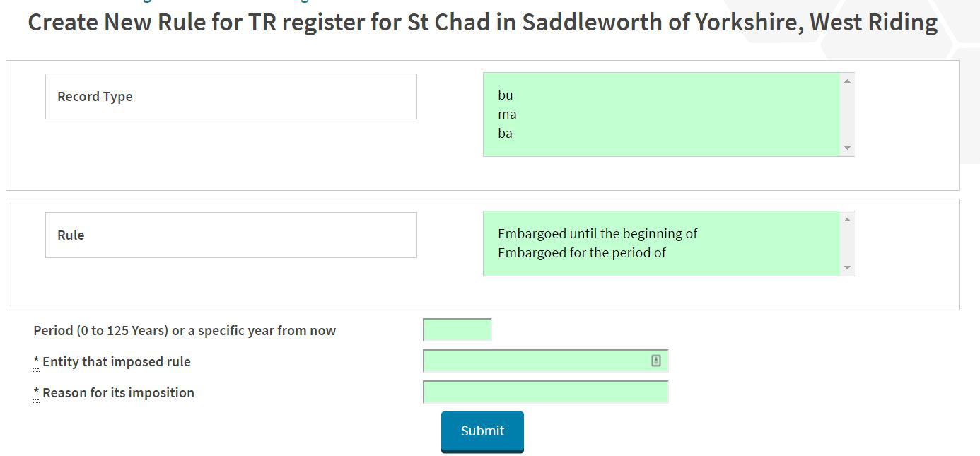Click the "Period (0 to 125 Years)" label
Viewport: 980px width, 456px height.
185,331
